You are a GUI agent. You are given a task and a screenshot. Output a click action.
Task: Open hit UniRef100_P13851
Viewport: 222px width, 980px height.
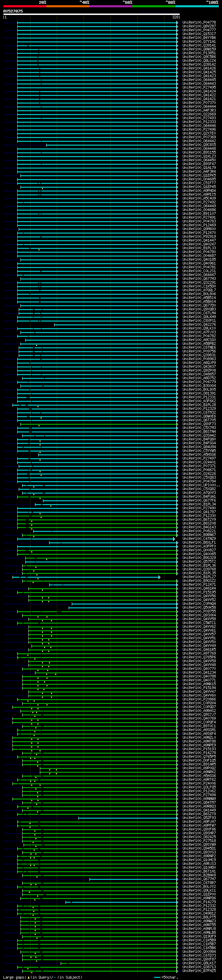(x=199, y=53)
